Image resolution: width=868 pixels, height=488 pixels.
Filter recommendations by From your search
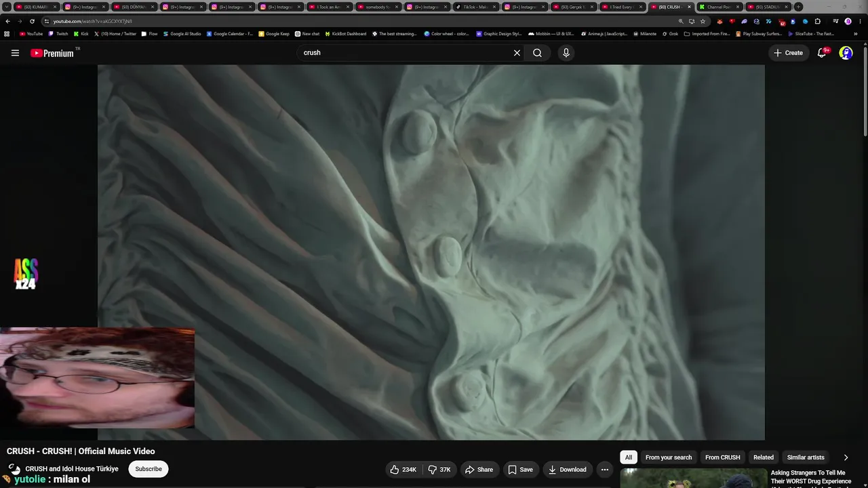(x=669, y=457)
